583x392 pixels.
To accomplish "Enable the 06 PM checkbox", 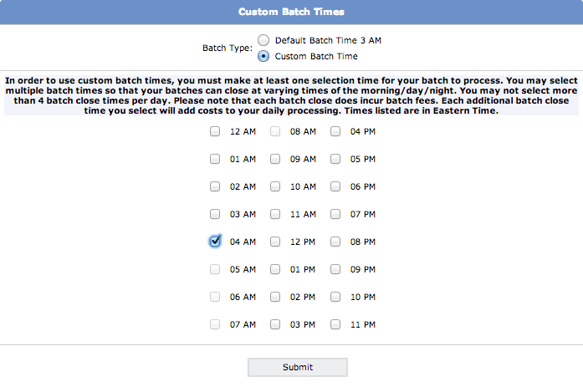I will [x=335, y=186].
